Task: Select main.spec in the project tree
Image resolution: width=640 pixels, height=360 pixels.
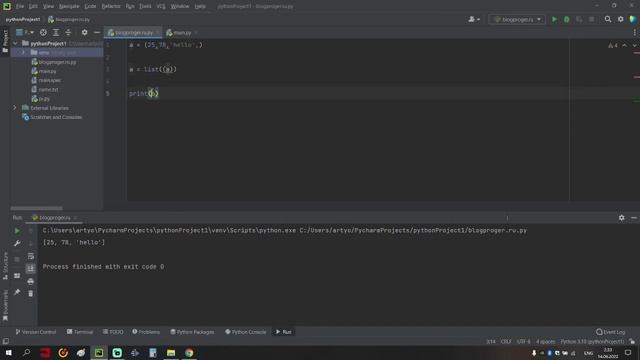Action: pyautogui.click(x=50, y=80)
